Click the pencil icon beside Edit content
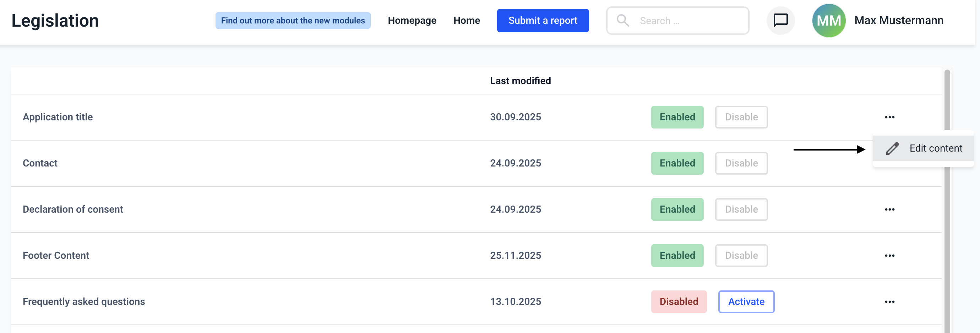Screen dimensions: 980x333 click(x=892, y=148)
